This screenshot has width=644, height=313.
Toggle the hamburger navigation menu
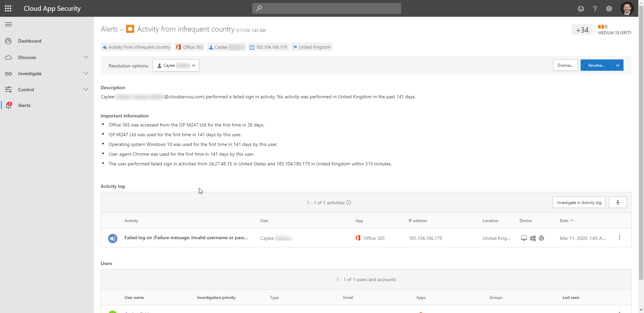click(x=8, y=24)
